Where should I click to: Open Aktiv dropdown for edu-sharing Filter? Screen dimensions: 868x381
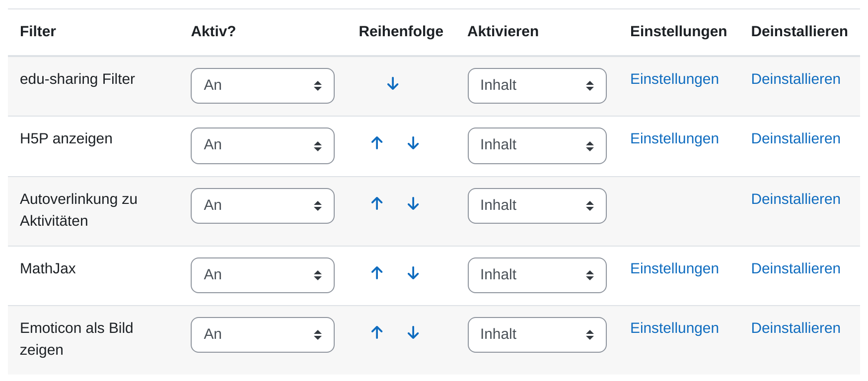point(263,86)
